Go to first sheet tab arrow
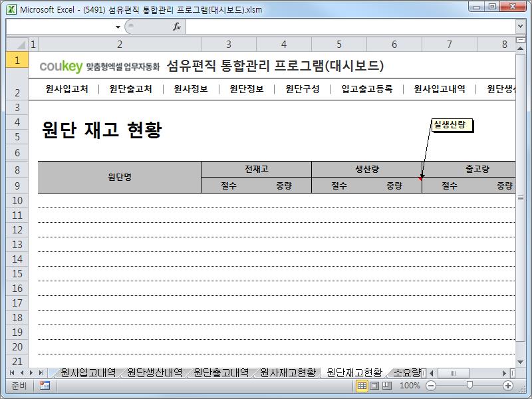 [12, 373]
